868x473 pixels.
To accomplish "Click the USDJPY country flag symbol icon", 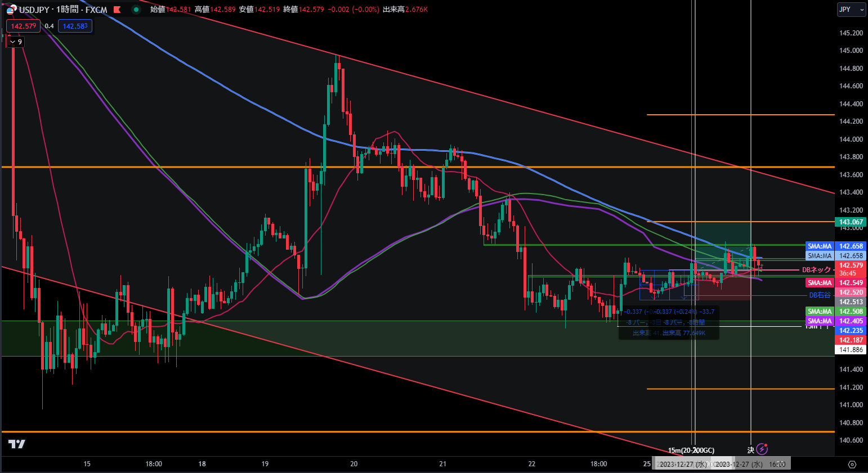I will coord(11,10).
